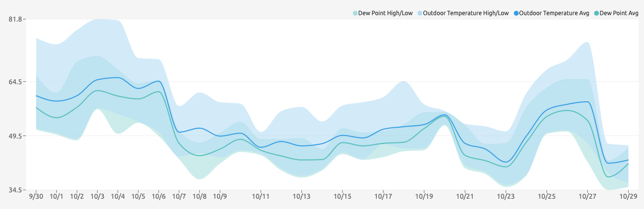Viewport: 644px width, 209px height.
Task: Select the 9/30 date on x-axis
Action: click(x=36, y=196)
